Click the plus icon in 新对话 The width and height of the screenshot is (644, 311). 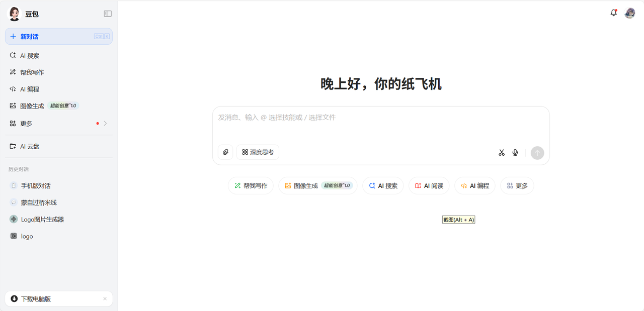(13, 36)
